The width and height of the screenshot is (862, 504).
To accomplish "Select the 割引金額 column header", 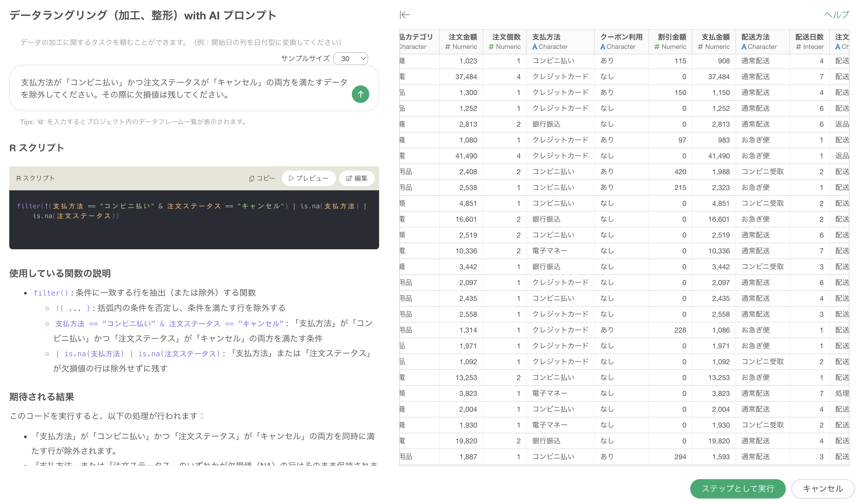I will 671,41.
